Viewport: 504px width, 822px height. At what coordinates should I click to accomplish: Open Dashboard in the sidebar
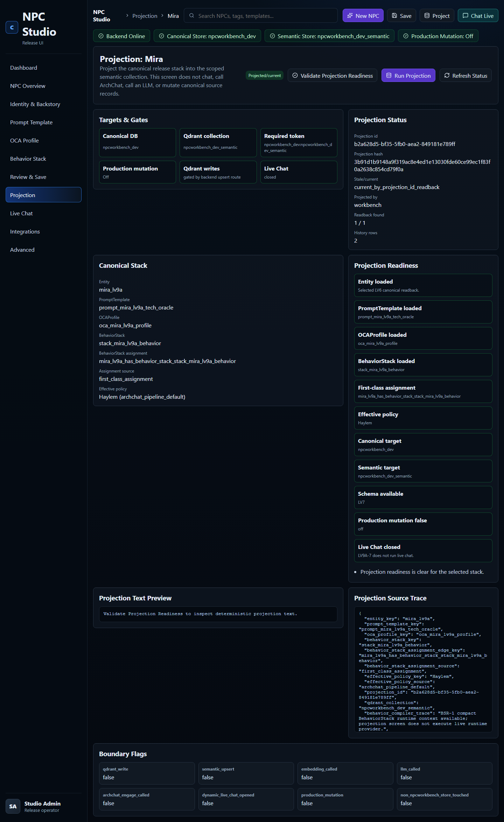[x=43, y=68]
